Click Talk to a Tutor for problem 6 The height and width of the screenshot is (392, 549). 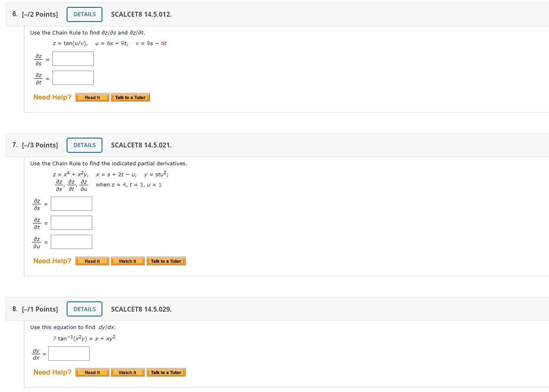coord(130,97)
